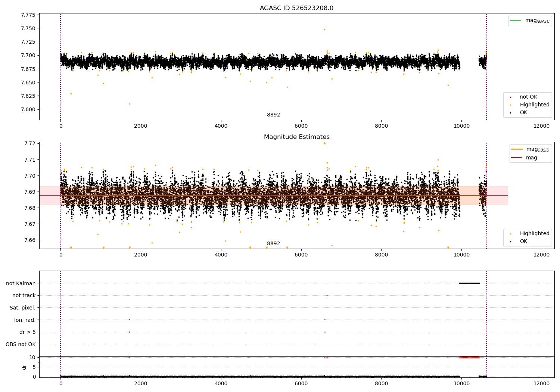Click the 8000 x-axis tick of bottom plot

tap(381, 383)
